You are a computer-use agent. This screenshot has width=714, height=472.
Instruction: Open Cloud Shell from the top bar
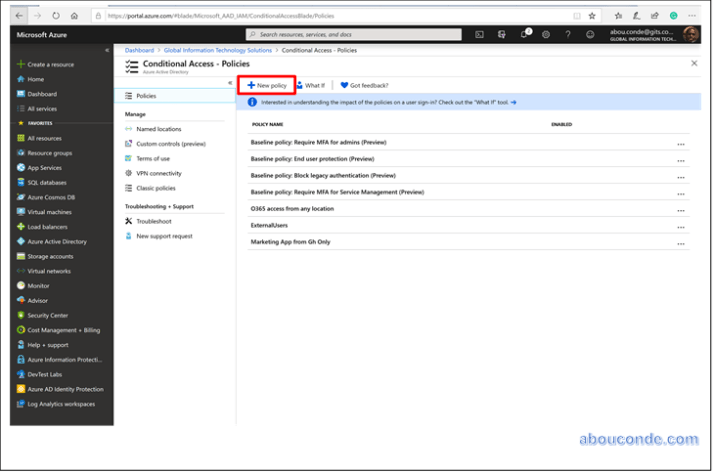coord(480,34)
